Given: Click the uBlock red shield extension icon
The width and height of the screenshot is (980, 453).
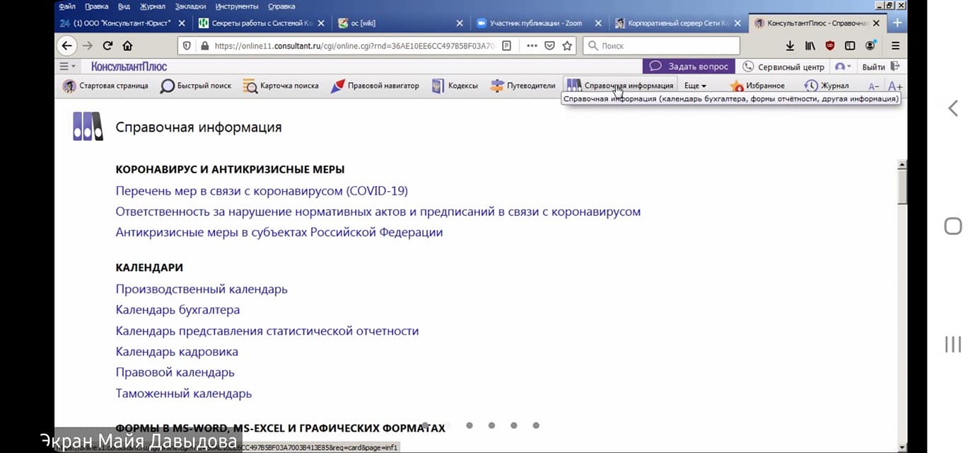Looking at the screenshot, I should coord(830,45).
